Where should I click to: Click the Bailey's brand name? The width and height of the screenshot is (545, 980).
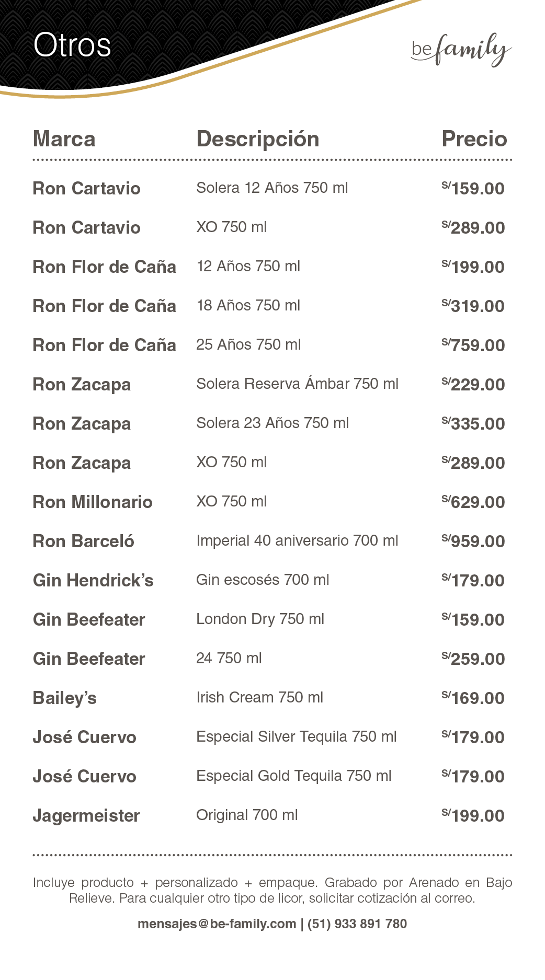[x=64, y=698]
